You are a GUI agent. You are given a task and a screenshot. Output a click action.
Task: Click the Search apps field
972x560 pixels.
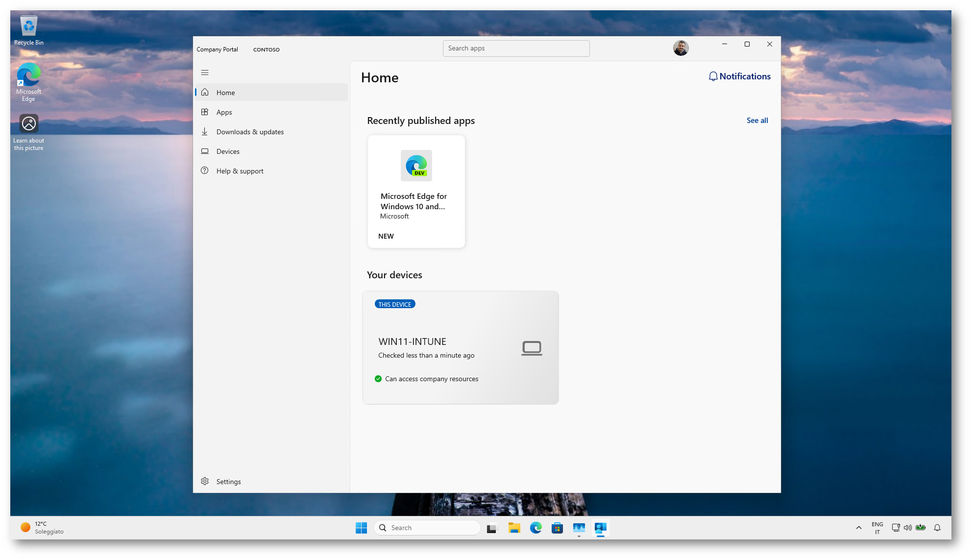516,49
